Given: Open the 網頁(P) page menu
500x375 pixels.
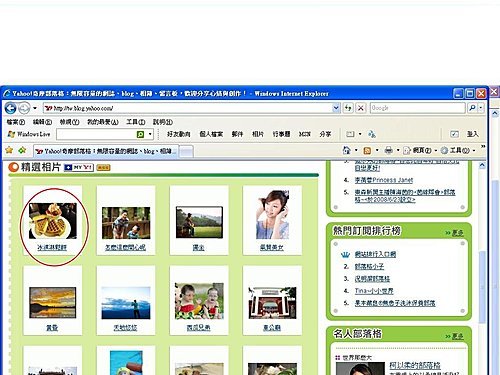Looking at the screenshot, I should (x=419, y=151).
